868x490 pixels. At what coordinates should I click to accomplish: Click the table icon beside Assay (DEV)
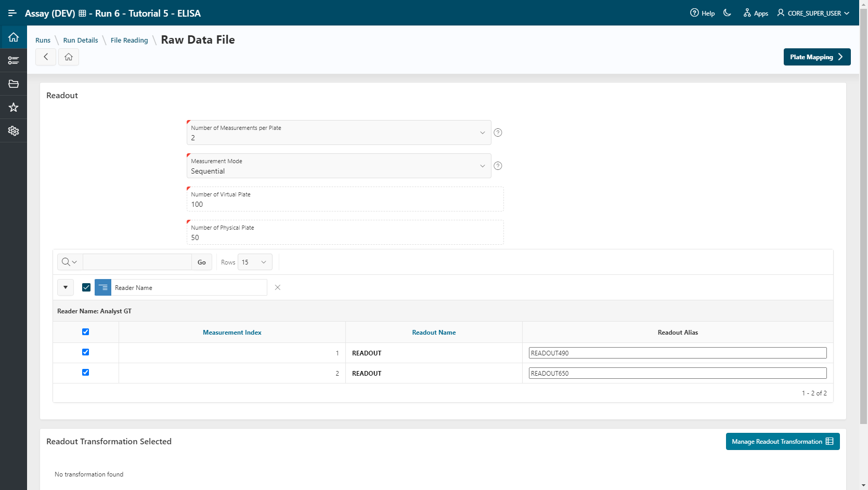tap(82, 14)
